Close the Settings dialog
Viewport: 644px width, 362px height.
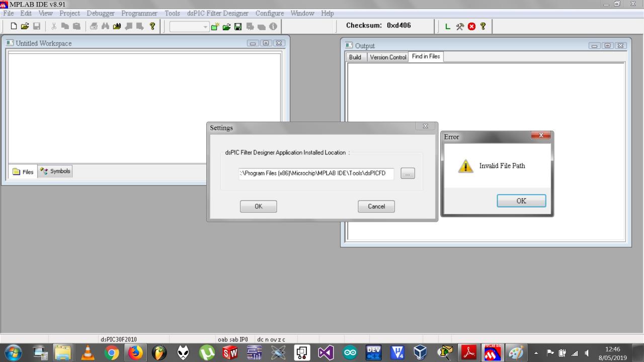[x=425, y=126]
